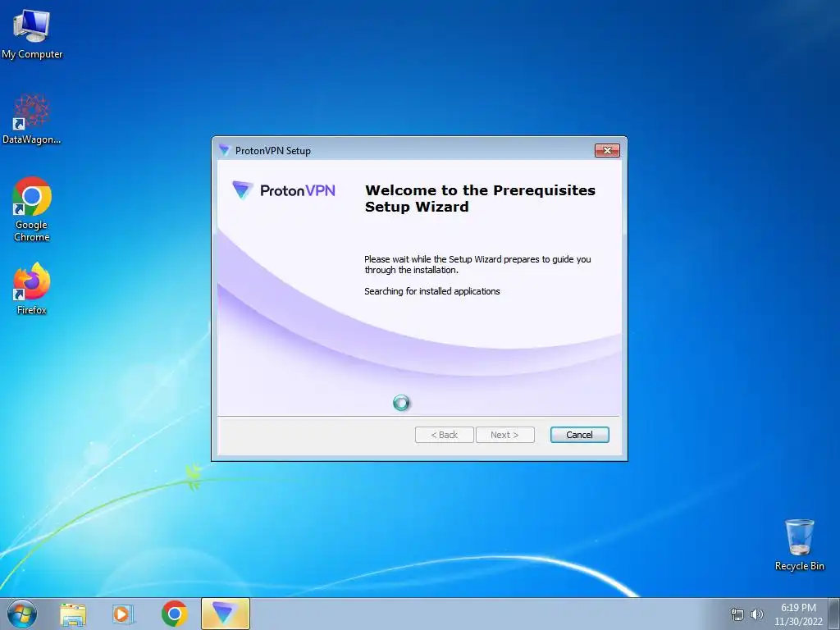Click the < Back button
The height and width of the screenshot is (630, 840).
pyautogui.click(x=444, y=435)
